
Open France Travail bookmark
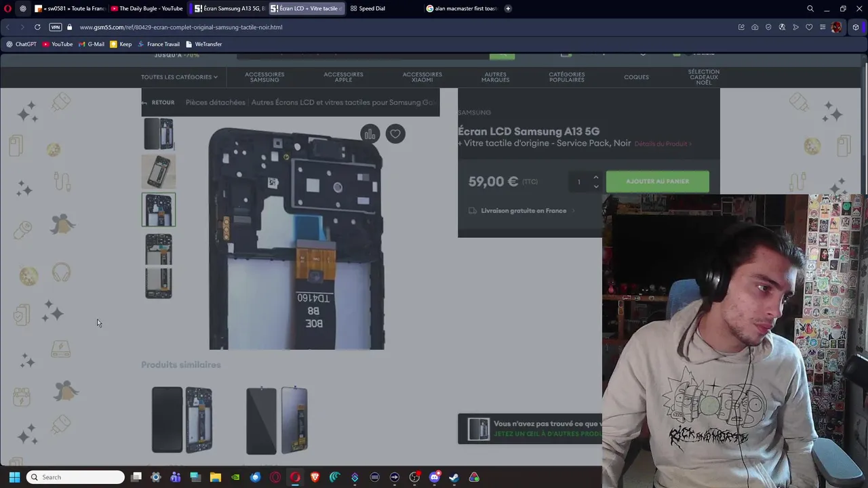159,44
